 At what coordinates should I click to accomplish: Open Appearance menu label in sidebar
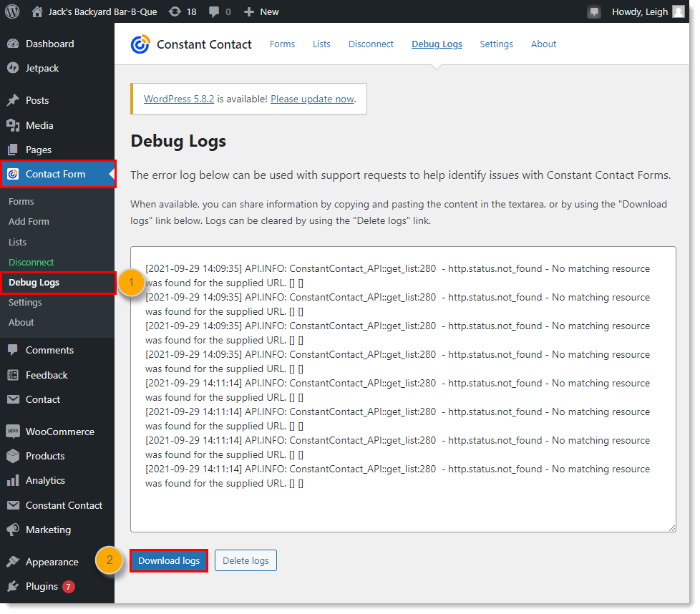[x=52, y=562]
